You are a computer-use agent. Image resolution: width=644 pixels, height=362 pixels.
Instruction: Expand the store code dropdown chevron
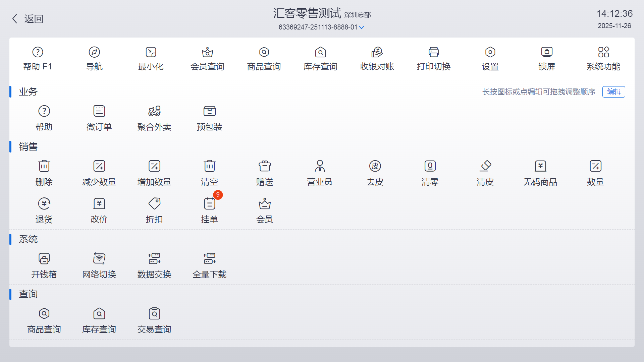coord(362,27)
